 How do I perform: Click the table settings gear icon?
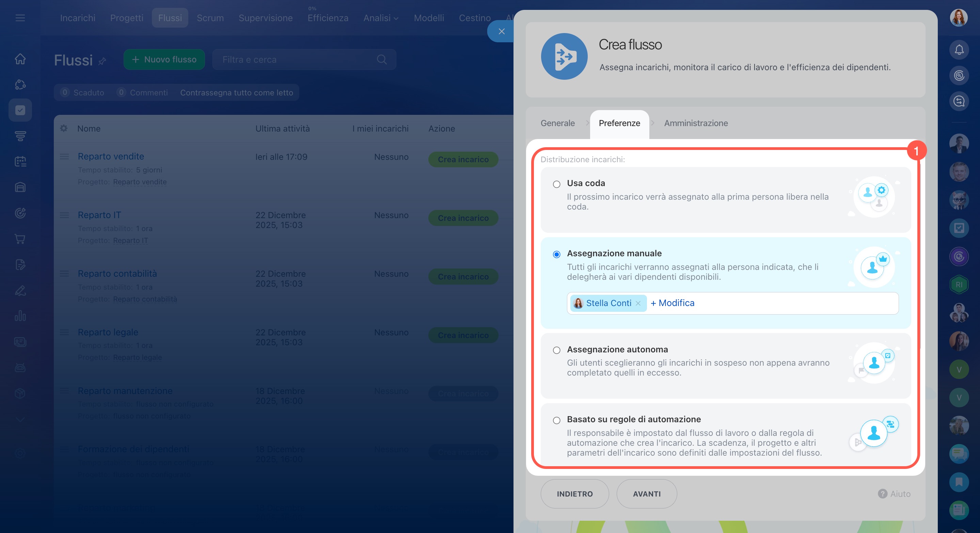(x=64, y=128)
